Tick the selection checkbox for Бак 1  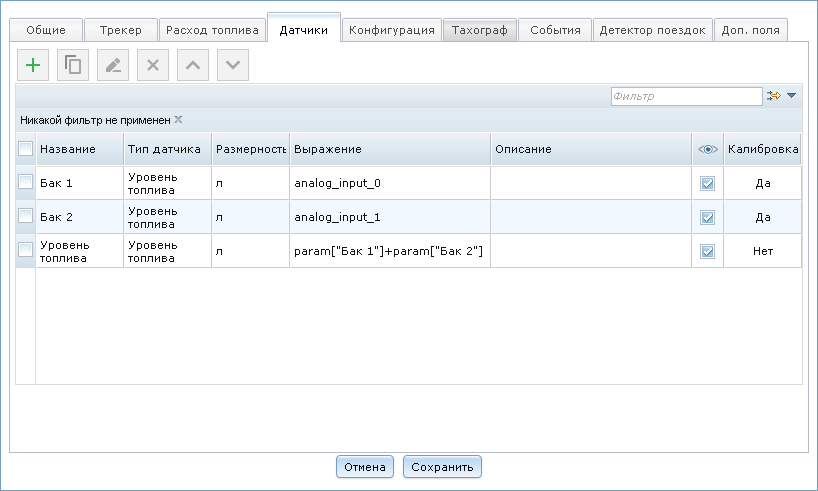[26, 183]
